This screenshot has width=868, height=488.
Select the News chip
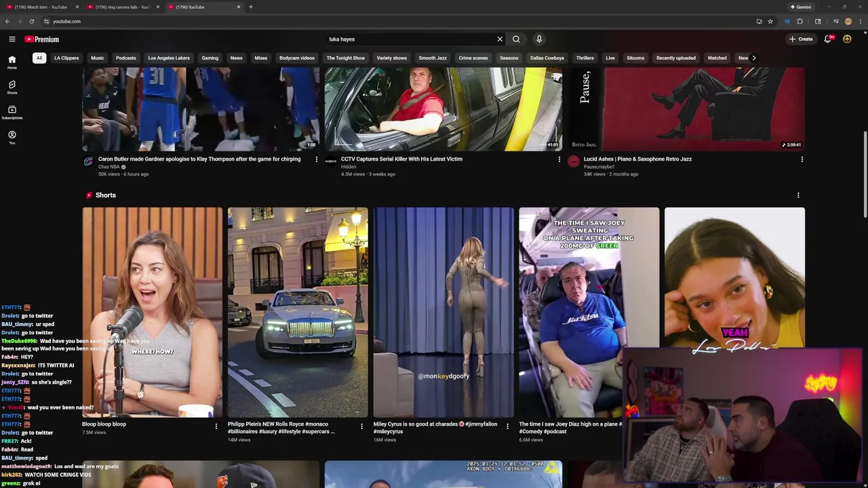point(236,58)
